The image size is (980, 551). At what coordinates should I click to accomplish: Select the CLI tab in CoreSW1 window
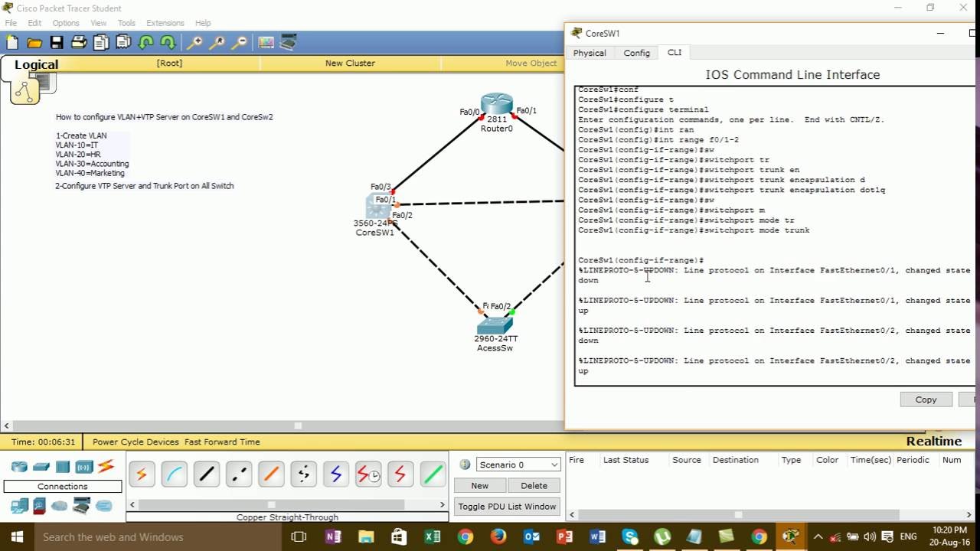point(674,52)
